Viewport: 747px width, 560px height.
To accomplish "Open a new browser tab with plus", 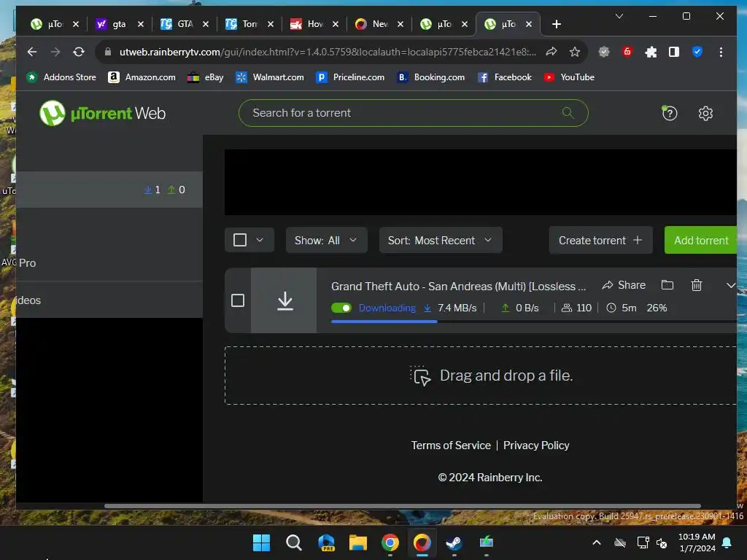I will pos(556,24).
